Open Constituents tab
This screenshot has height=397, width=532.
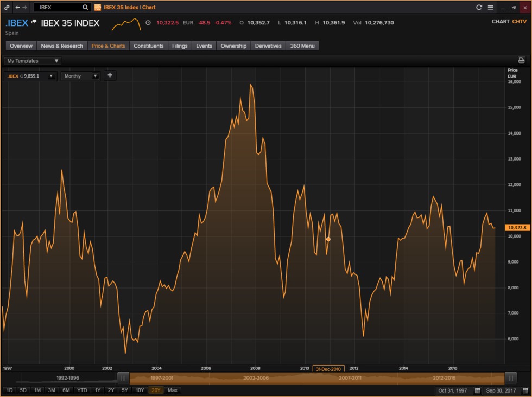tap(149, 46)
